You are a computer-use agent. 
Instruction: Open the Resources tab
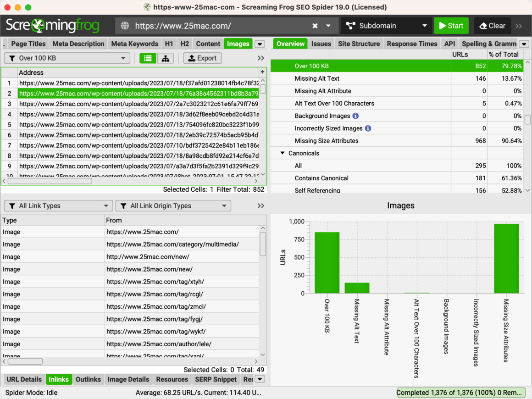[x=172, y=379]
